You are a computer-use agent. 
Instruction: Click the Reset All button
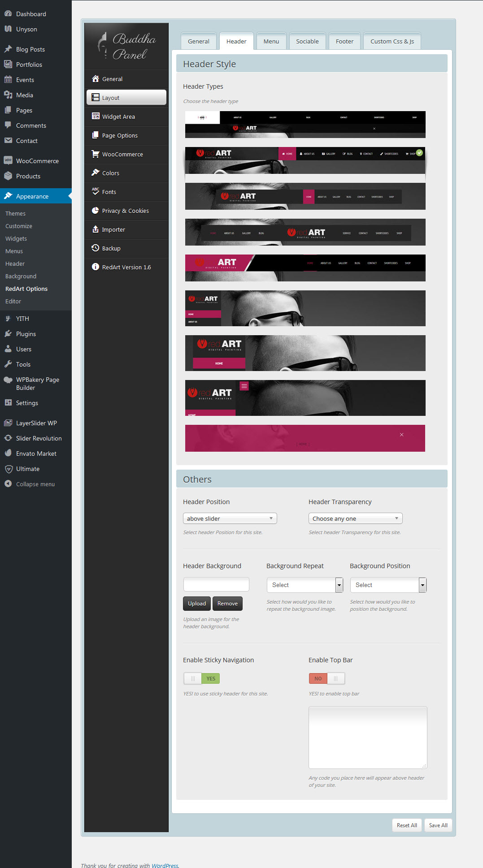pos(407,825)
